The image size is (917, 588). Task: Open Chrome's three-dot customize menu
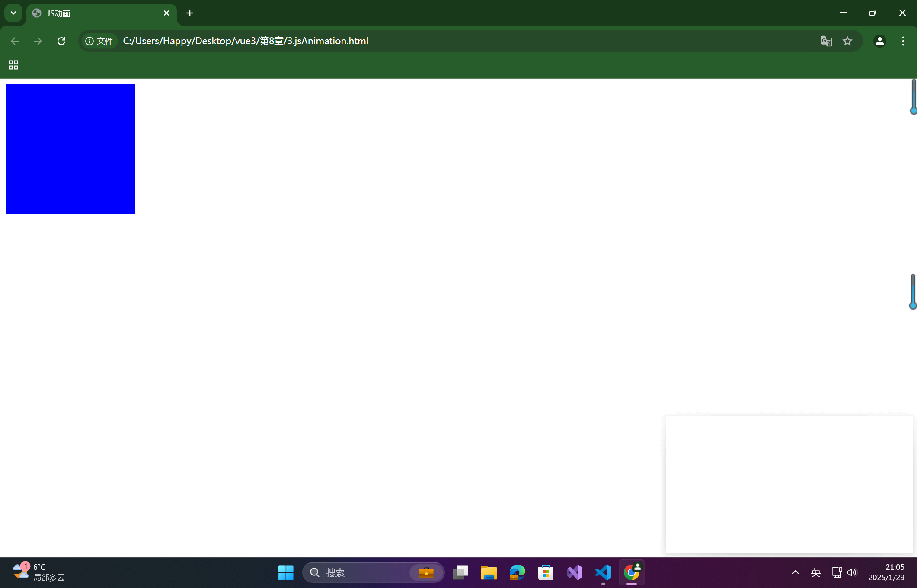(903, 41)
